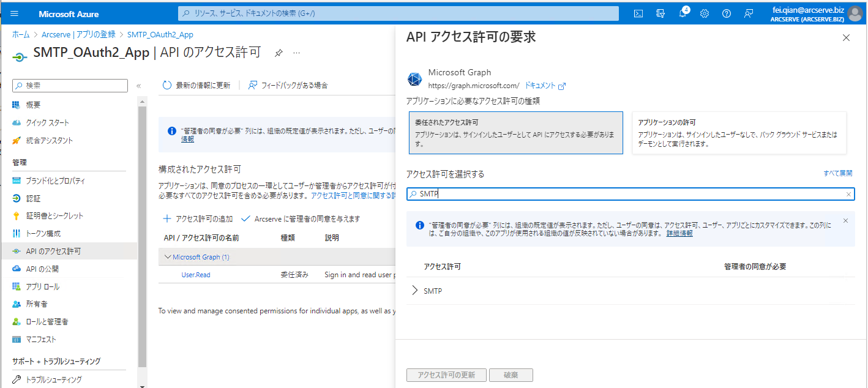Pin the SMTP_OAuth2_App page
868x388 pixels.
pos(279,53)
